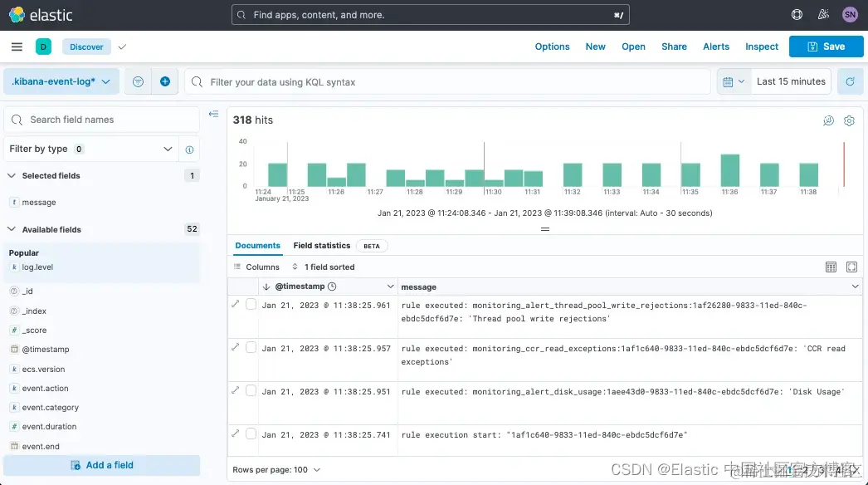
Task: Click the Add a field button
Action: pos(102,466)
